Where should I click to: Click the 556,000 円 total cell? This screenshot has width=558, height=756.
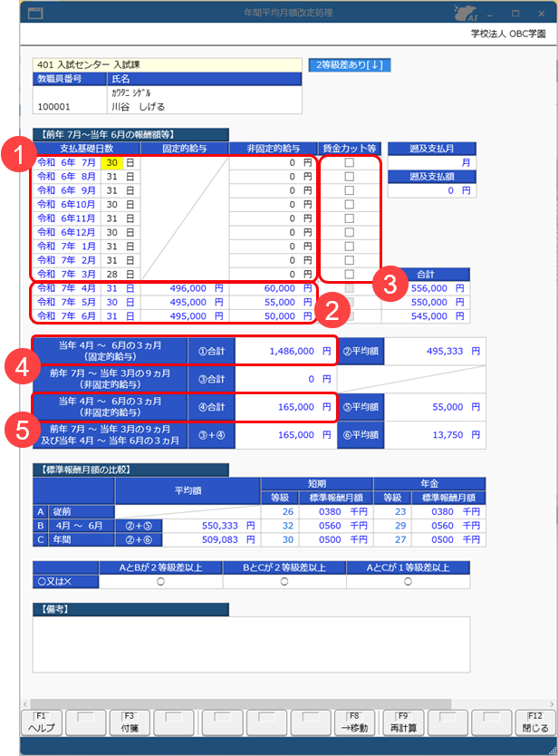426,288
